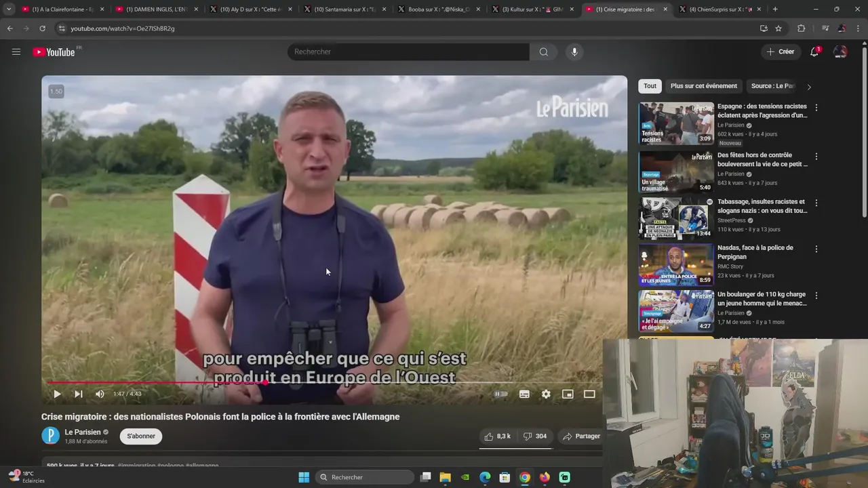Open the weather widget 18°C

pos(26,477)
